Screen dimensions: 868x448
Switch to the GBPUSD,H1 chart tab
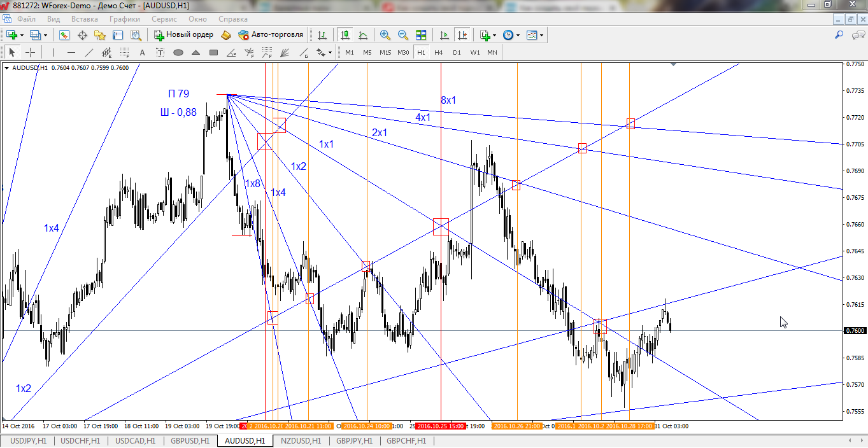click(x=190, y=440)
